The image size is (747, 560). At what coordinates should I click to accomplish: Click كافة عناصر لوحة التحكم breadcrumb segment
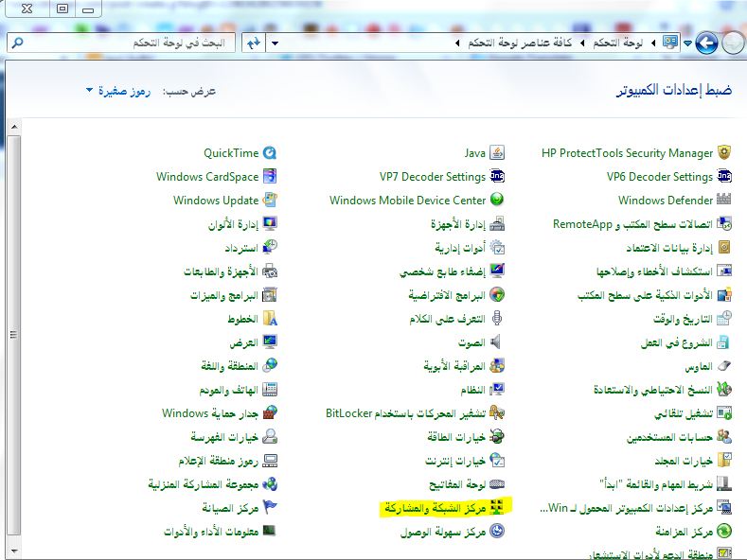[x=520, y=44]
